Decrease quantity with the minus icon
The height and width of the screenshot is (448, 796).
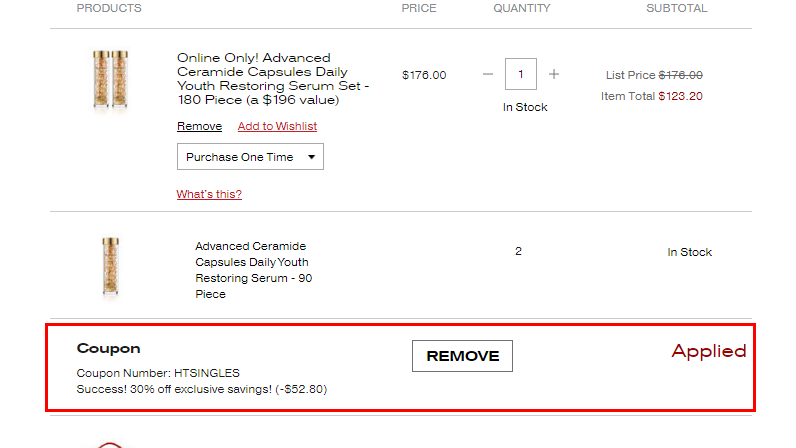pyautogui.click(x=488, y=74)
